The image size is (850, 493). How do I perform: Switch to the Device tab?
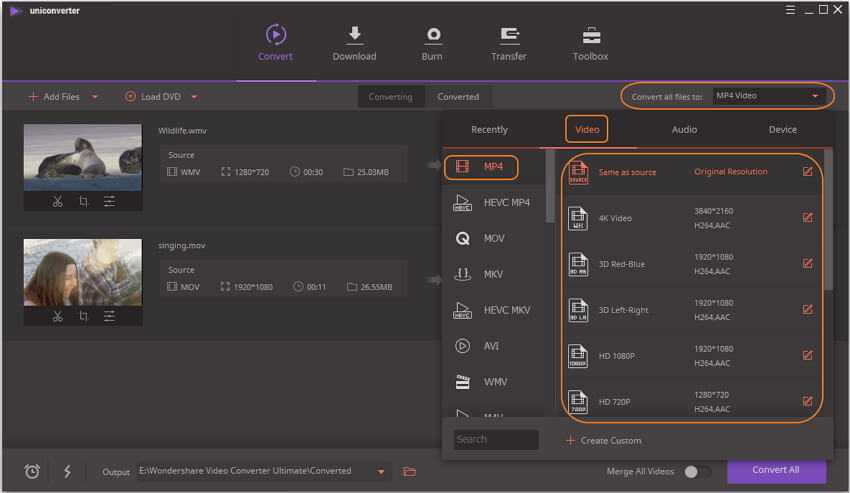[782, 129]
